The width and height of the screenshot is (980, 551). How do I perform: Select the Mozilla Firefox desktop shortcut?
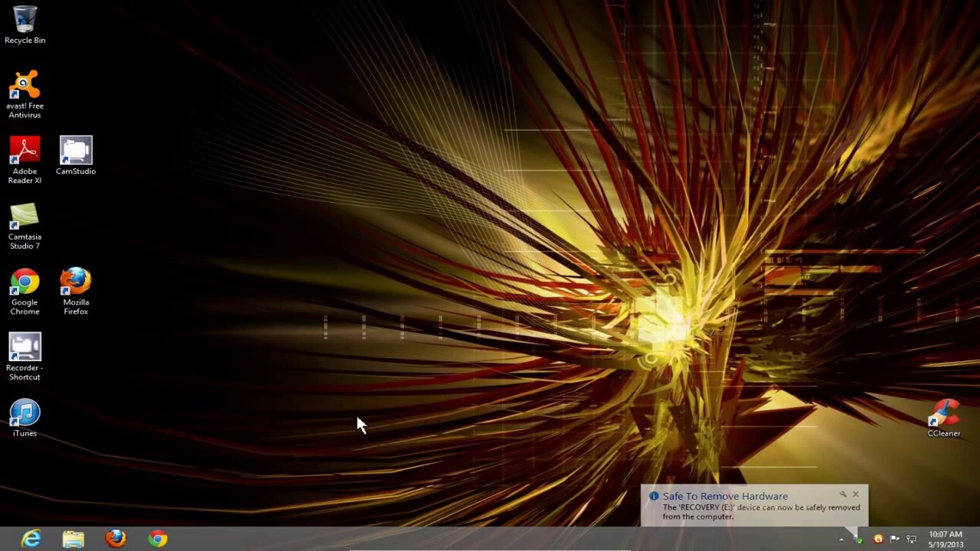76,292
